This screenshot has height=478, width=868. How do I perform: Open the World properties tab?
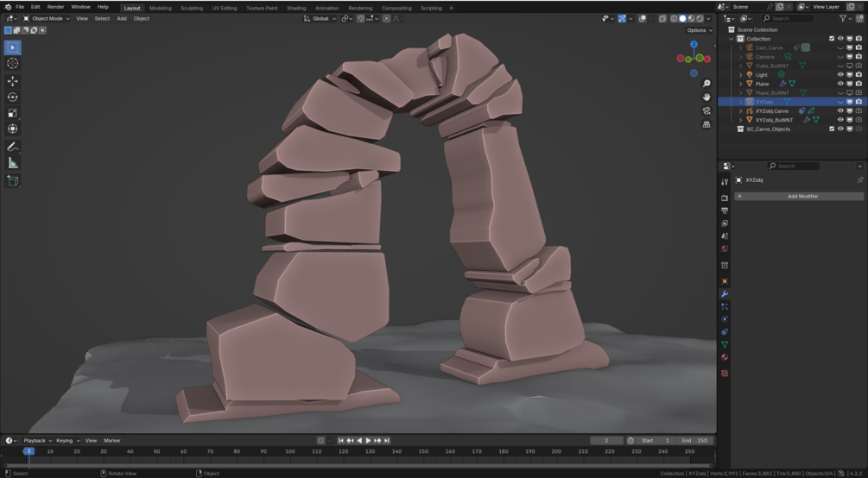click(x=725, y=249)
